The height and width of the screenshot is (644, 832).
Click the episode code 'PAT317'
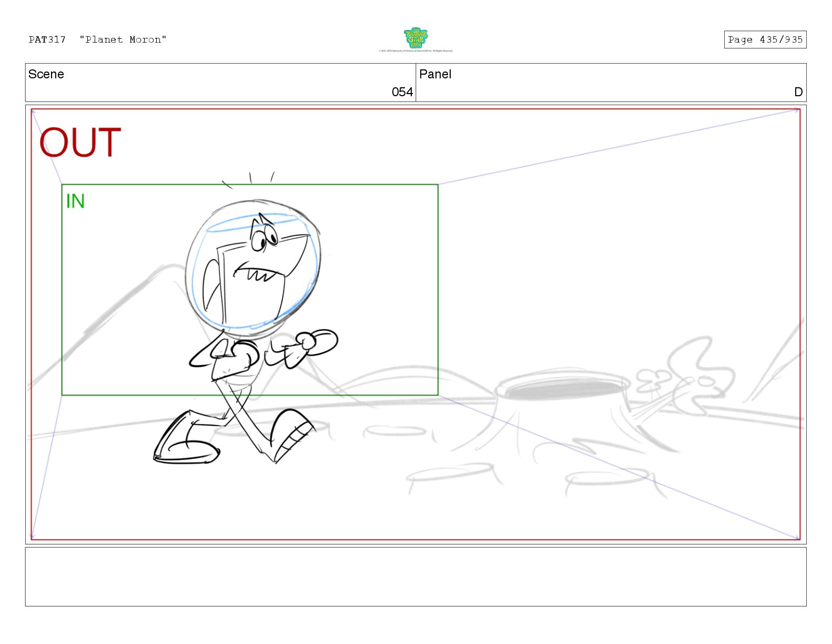[x=47, y=39]
